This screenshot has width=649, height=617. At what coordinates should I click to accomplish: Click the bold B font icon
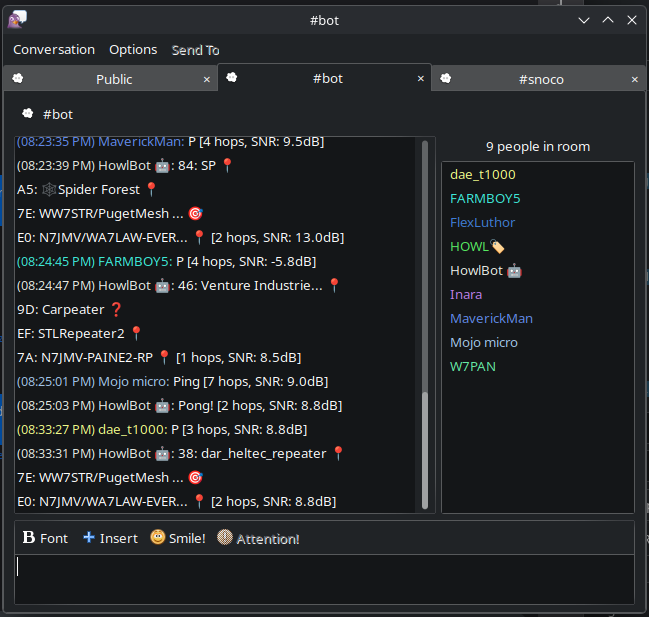(x=29, y=538)
